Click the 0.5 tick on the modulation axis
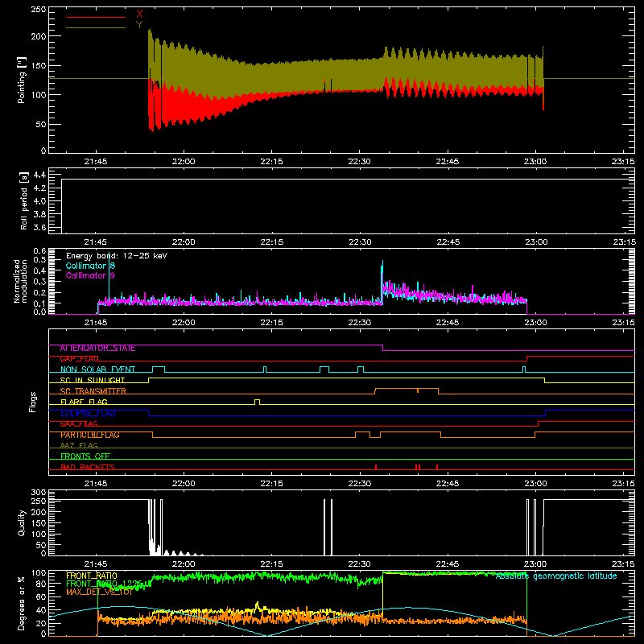Viewport: 644px width, 644px height. point(39,259)
